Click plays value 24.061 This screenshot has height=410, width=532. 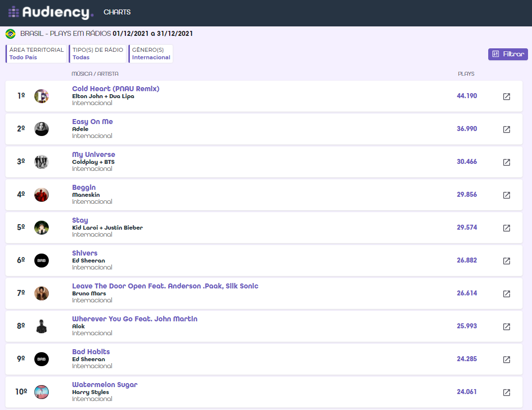tap(467, 392)
